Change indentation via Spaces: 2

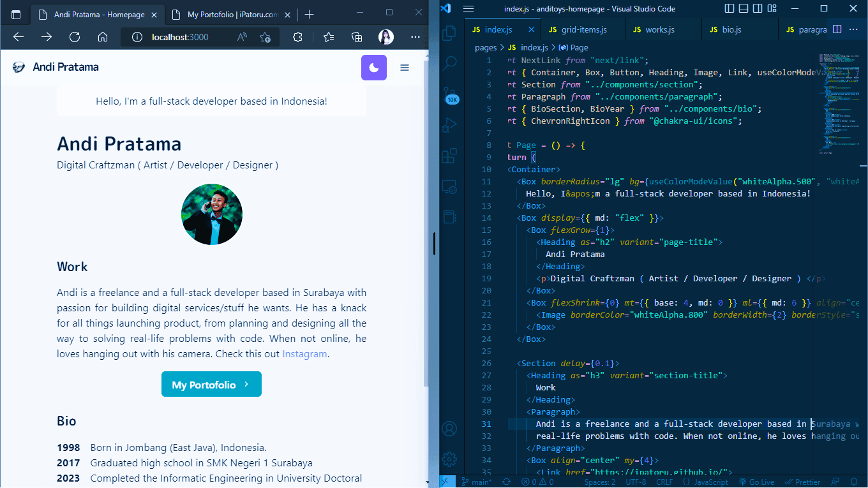click(x=600, y=482)
